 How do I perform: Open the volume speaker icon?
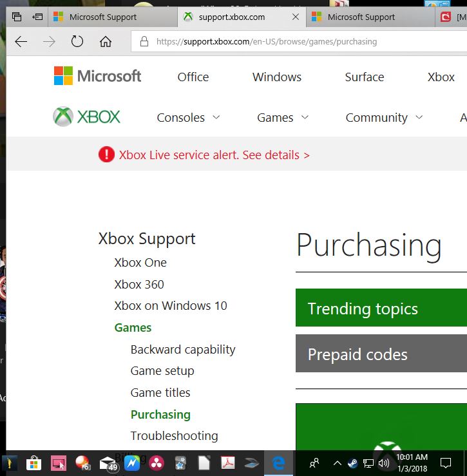[x=384, y=463]
